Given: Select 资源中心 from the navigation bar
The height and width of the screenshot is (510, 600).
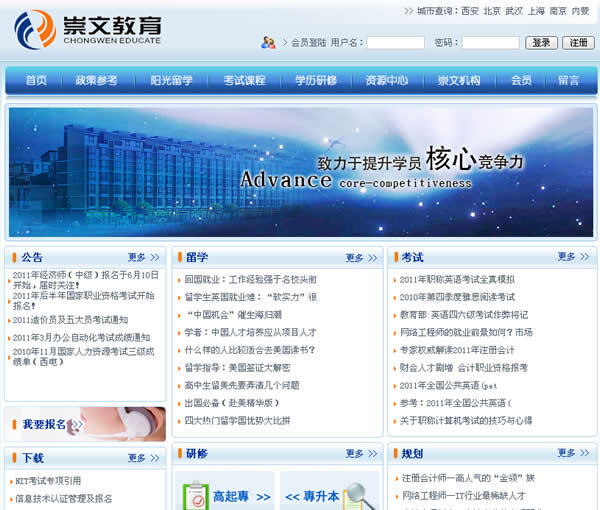Looking at the screenshot, I should pyautogui.click(x=386, y=81).
